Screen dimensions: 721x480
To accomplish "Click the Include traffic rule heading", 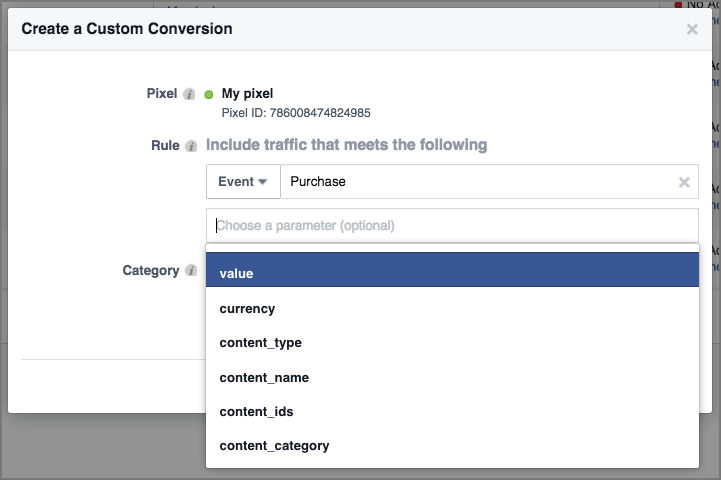I will coord(346,145).
